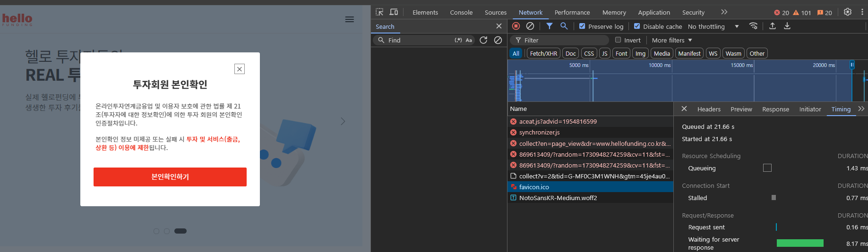Screen dimensions: 868x252
Task: Open network conditions wifi icon
Action: coord(753,26)
